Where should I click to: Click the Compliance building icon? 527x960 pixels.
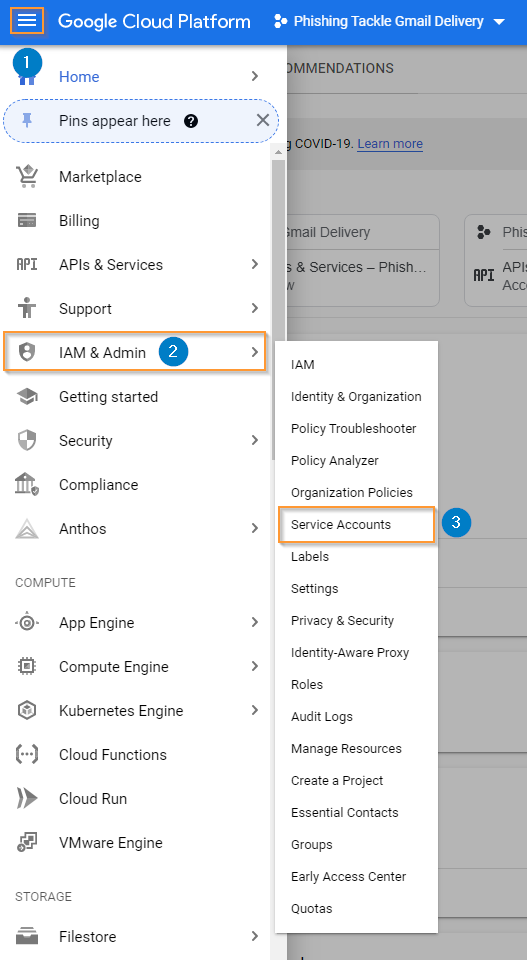click(27, 485)
